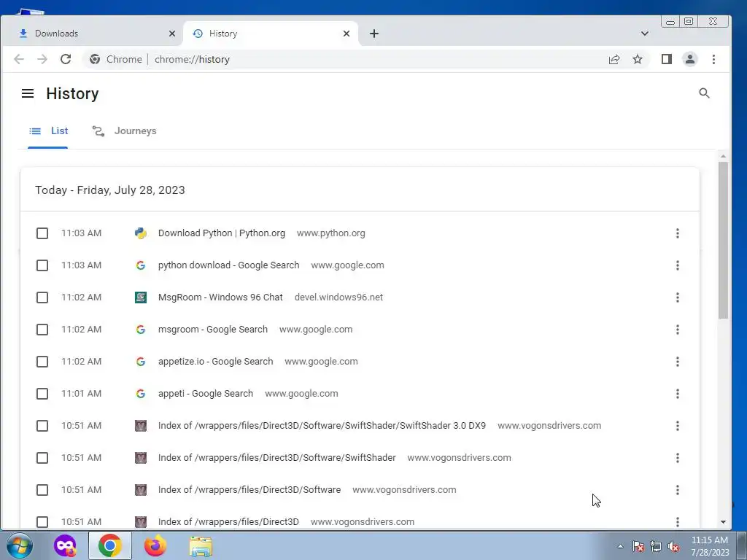The height and width of the screenshot is (560, 747).
Task: Tick the appeti Google Search checkbox
Action: 42,393
